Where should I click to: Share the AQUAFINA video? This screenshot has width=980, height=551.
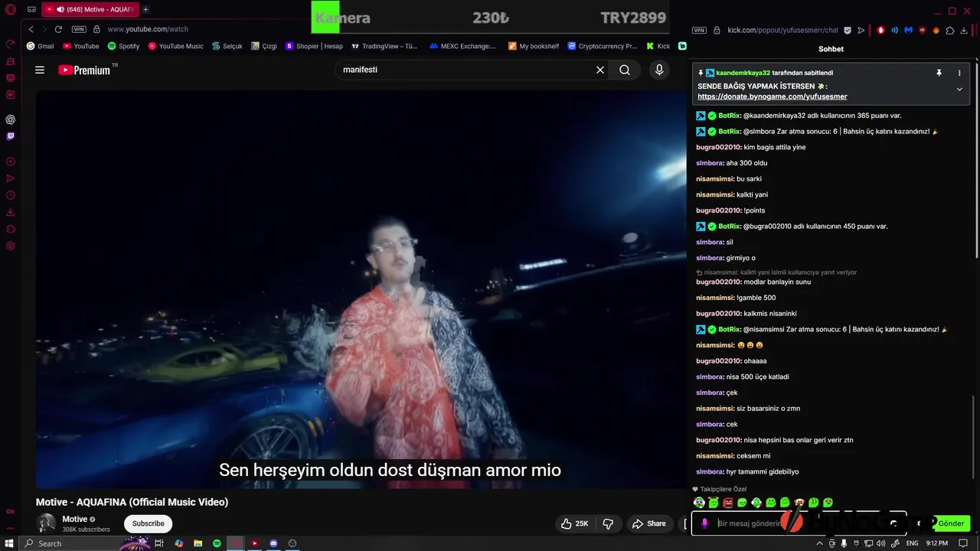coord(648,523)
